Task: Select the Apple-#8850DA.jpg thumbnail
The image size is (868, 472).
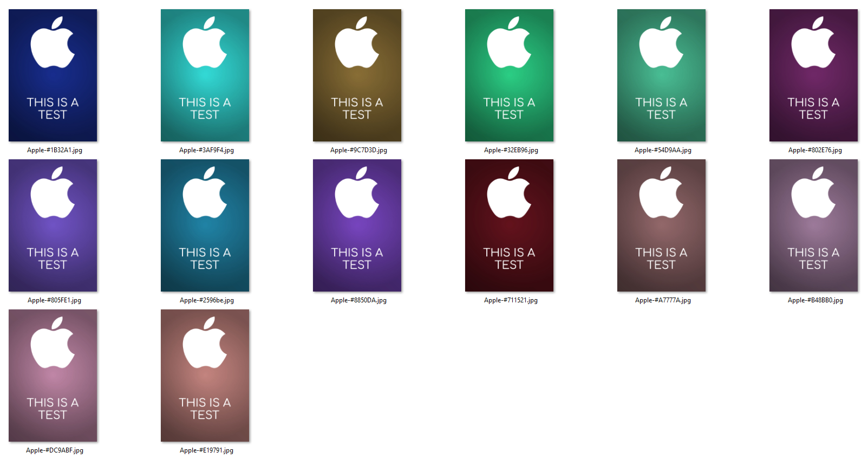Action: point(357,225)
